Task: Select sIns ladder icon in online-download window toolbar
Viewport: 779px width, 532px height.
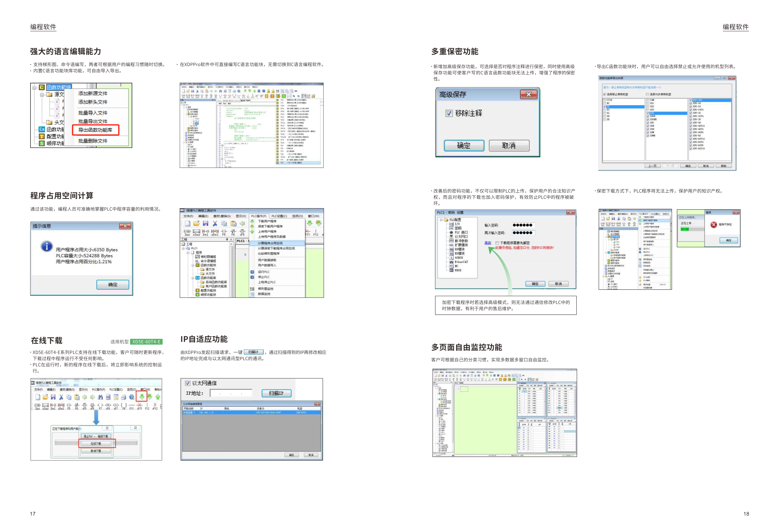Action: pyautogui.click(x=45, y=406)
